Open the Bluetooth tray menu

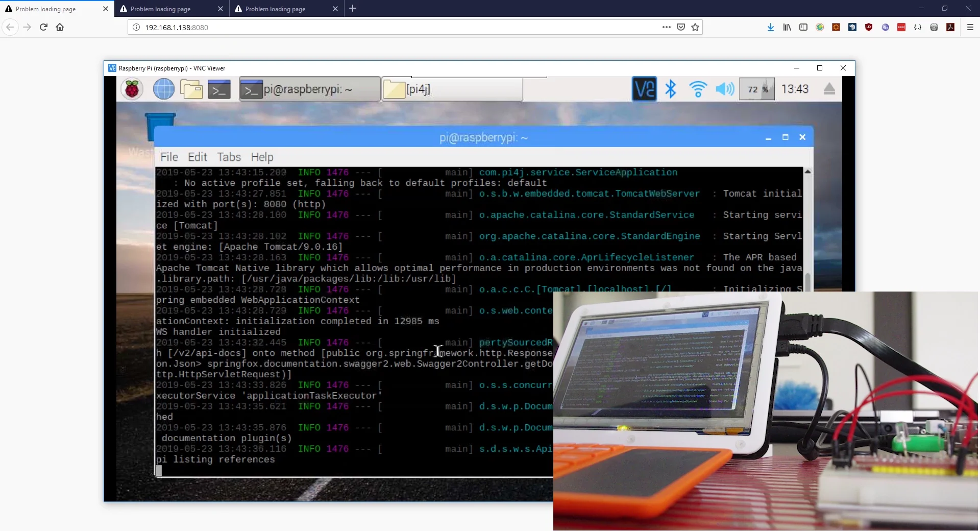671,89
